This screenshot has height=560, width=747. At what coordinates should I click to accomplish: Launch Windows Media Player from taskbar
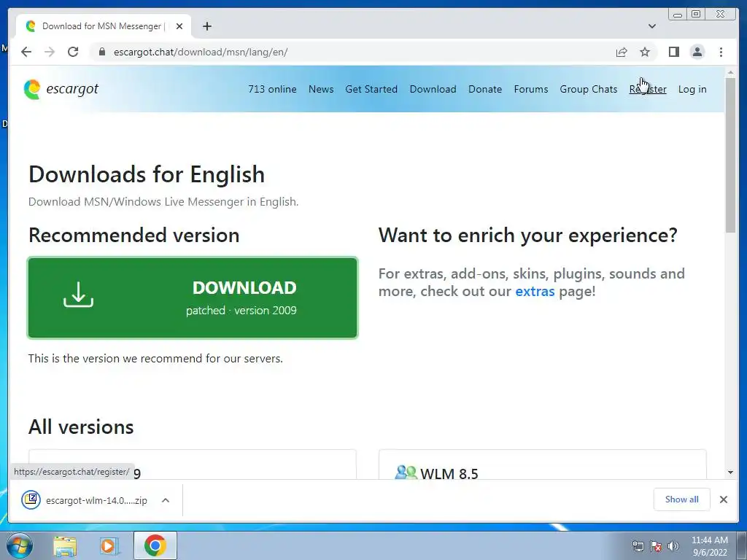click(109, 545)
